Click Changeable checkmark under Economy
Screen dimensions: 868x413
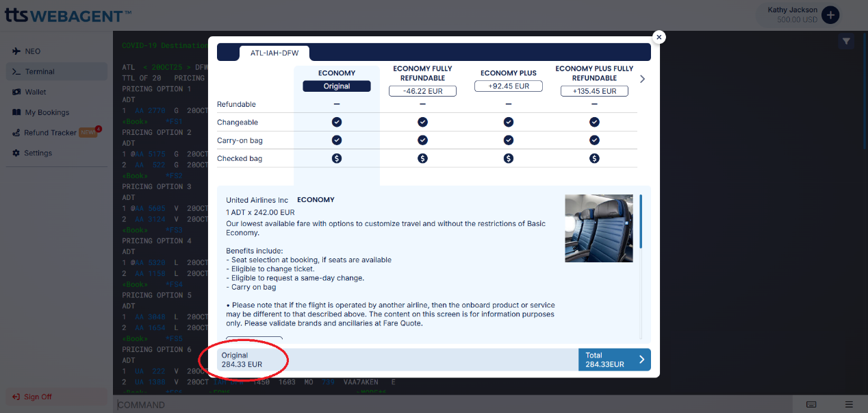[337, 122]
